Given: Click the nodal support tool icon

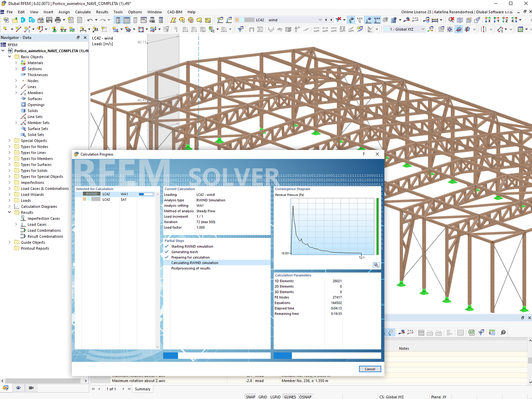Looking at the screenshot, I should coord(54,29).
